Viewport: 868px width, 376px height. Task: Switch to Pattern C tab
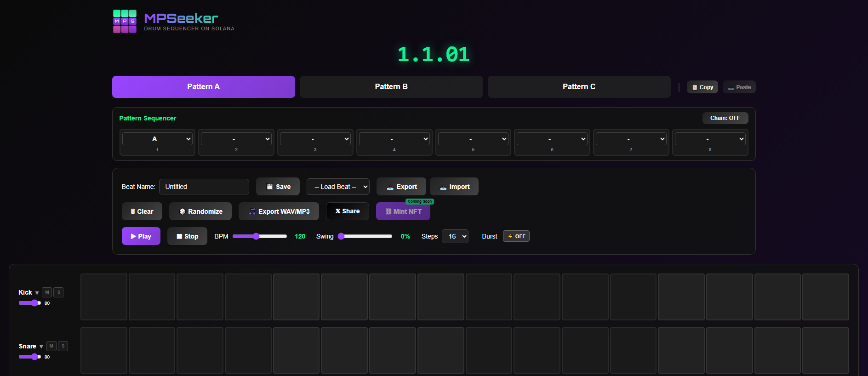[579, 87]
